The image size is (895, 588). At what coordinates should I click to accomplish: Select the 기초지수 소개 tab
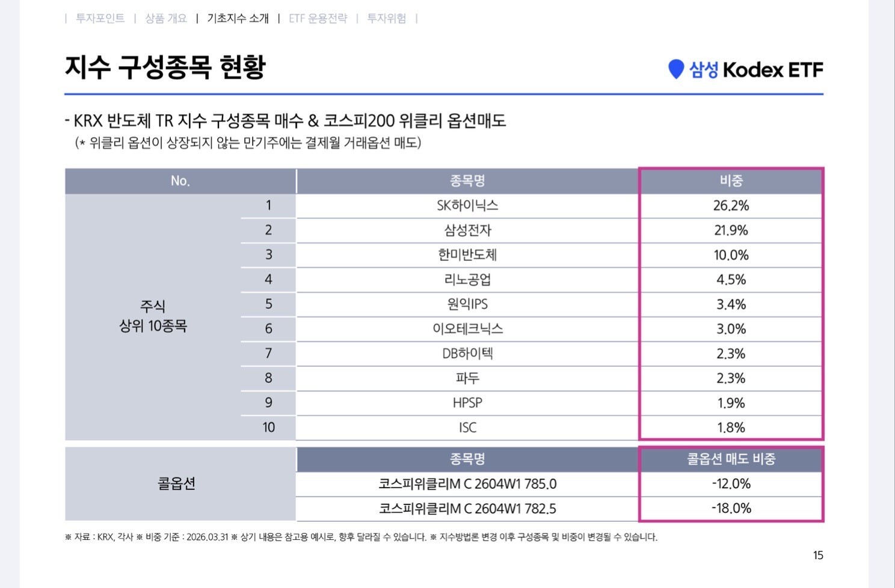coord(238,18)
